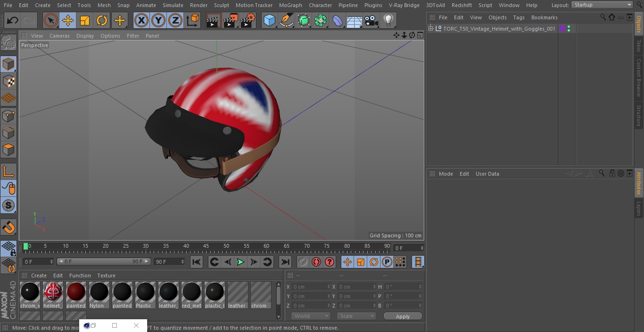The width and height of the screenshot is (644, 332).
Task: Open the spline Pen tool
Action: (286, 20)
